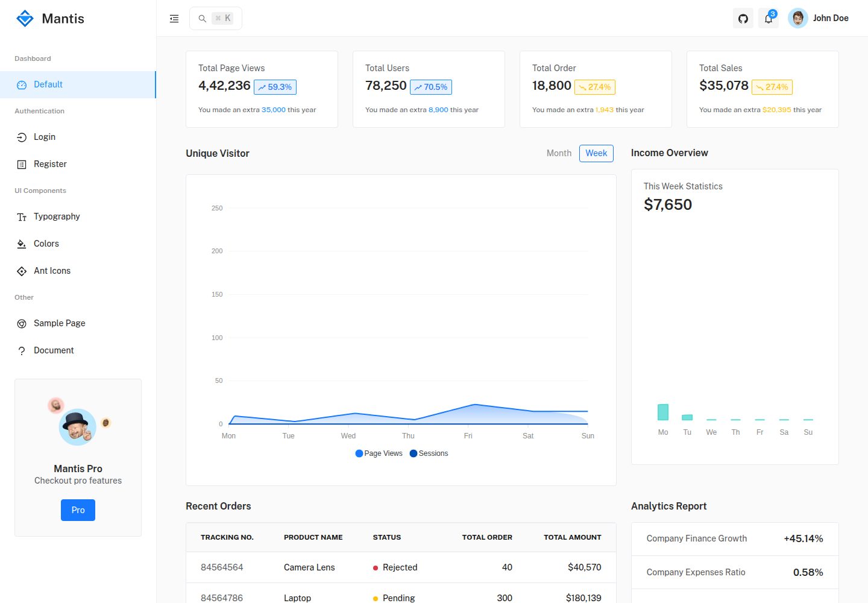Screen dimensions: 868x603
Task: Open the Typography menu item
Action: 78,216
